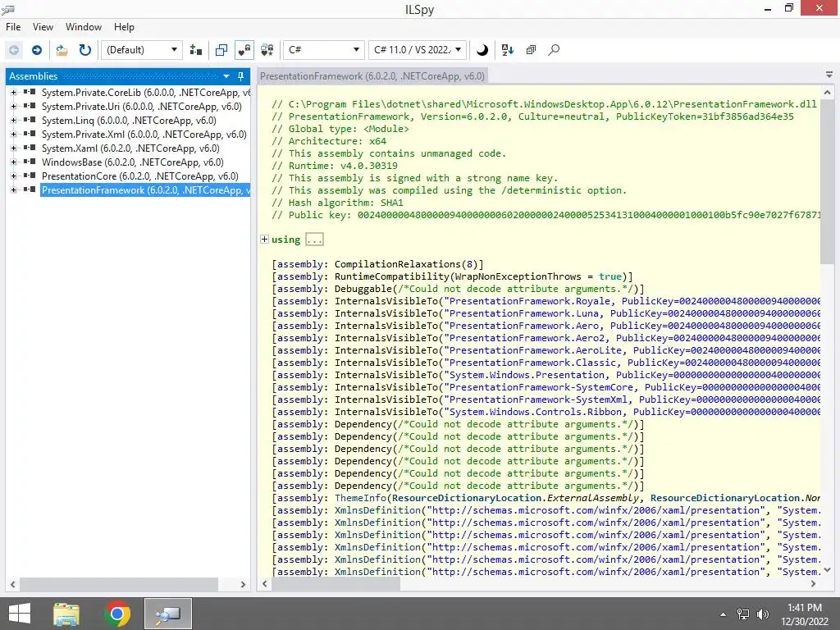Click code view scroll down arrow
The image size is (840, 630).
827,570
